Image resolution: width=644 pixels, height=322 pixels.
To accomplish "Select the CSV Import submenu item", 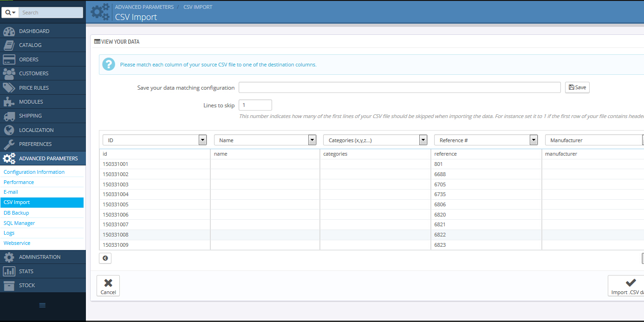I will pos(42,202).
